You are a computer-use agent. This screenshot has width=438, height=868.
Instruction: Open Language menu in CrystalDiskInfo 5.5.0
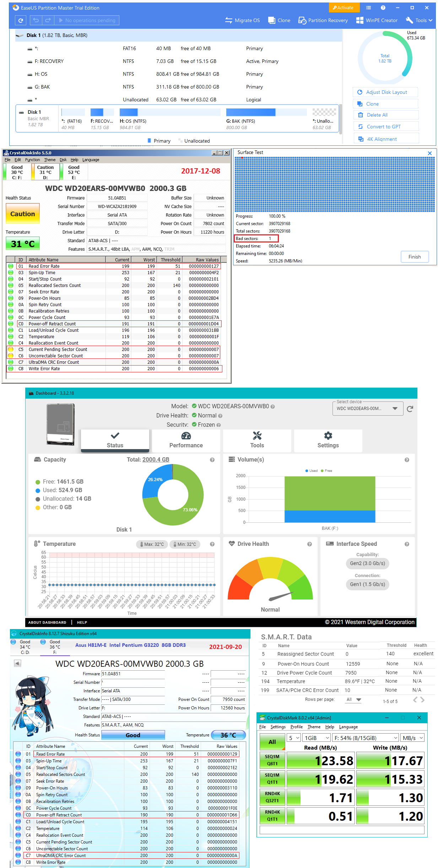(91, 160)
